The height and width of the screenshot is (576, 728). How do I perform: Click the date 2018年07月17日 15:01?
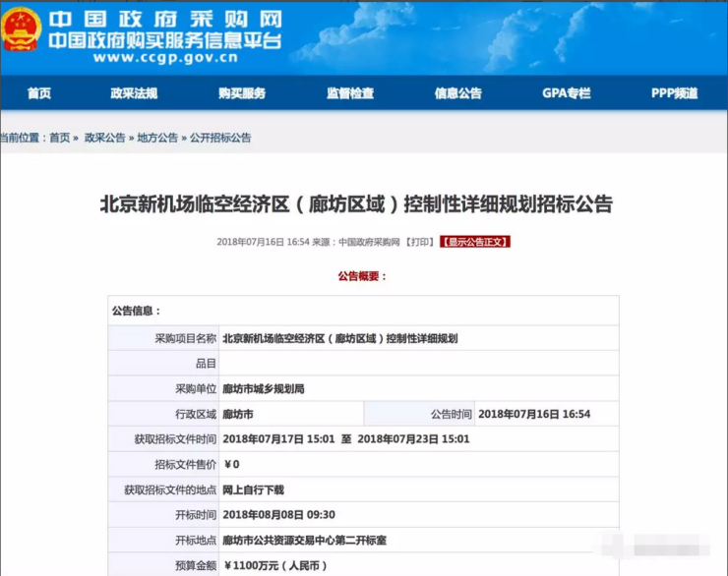pos(278,439)
